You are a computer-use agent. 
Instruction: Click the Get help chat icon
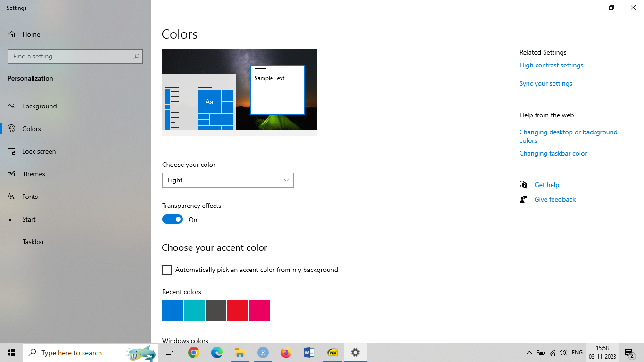[x=523, y=185]
